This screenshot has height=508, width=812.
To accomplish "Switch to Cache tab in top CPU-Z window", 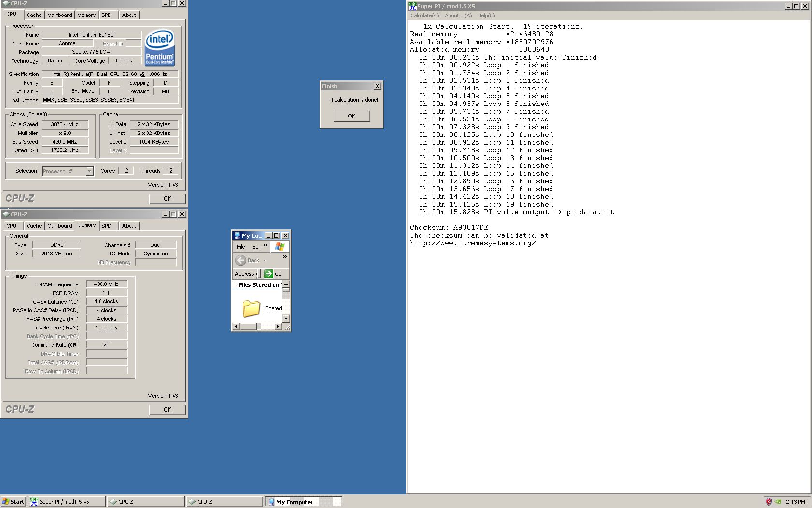I will [x=34, y=15].
